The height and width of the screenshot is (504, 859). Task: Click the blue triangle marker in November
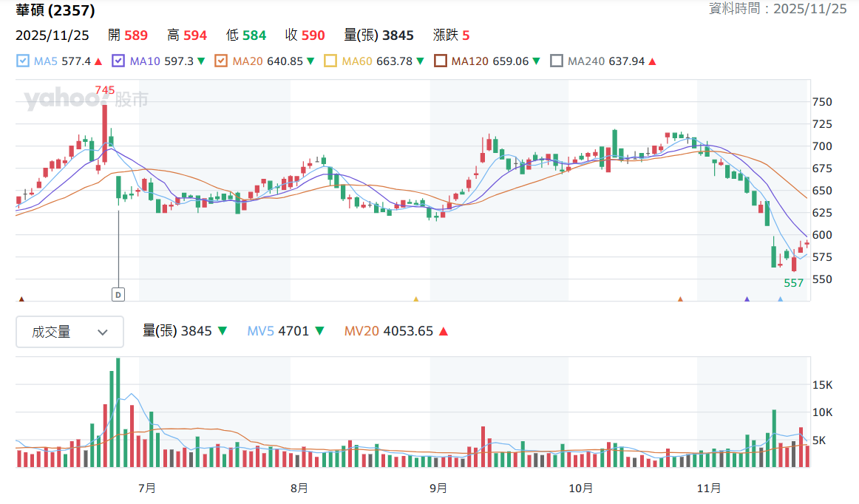click(780, 299)
